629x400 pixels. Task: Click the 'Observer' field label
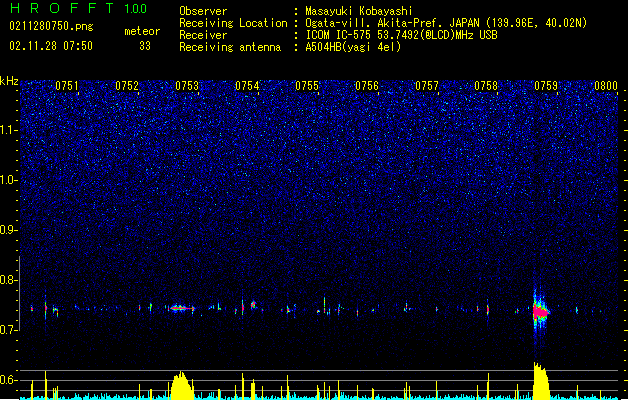[203, 11]
